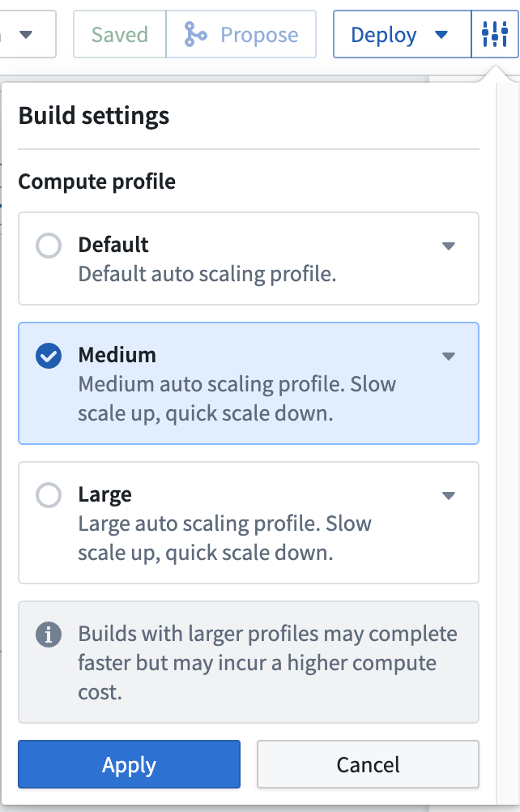Cancel the build settings changes
This screenshot has width=520, height=812.
point(368,764)
